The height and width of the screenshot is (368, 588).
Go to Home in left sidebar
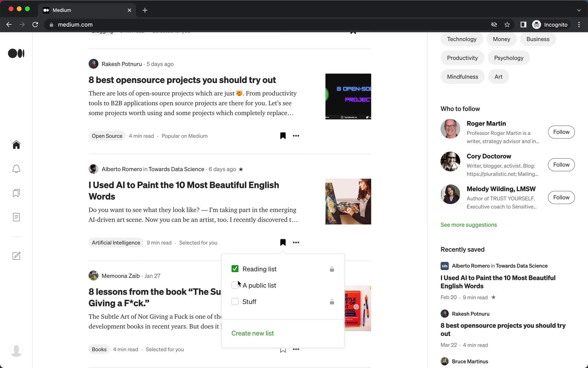pos(16,144)
